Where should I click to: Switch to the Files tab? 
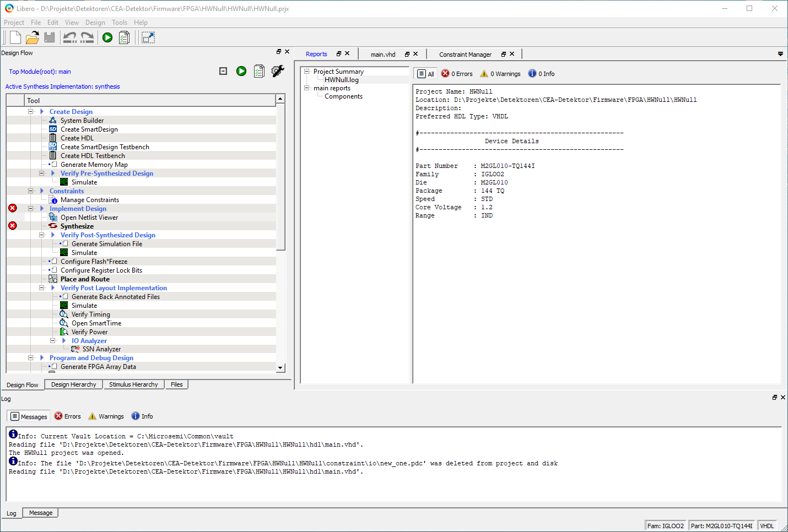click(177, 384)
